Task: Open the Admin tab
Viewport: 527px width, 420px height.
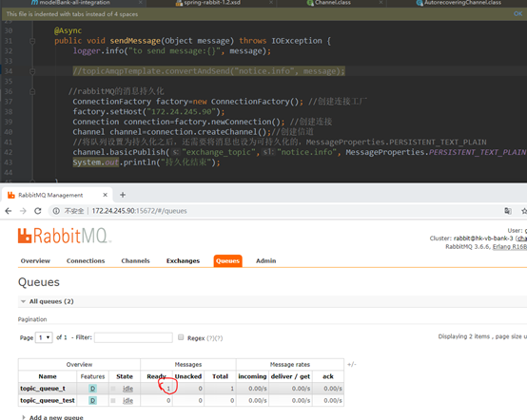Action: (265, 261)
